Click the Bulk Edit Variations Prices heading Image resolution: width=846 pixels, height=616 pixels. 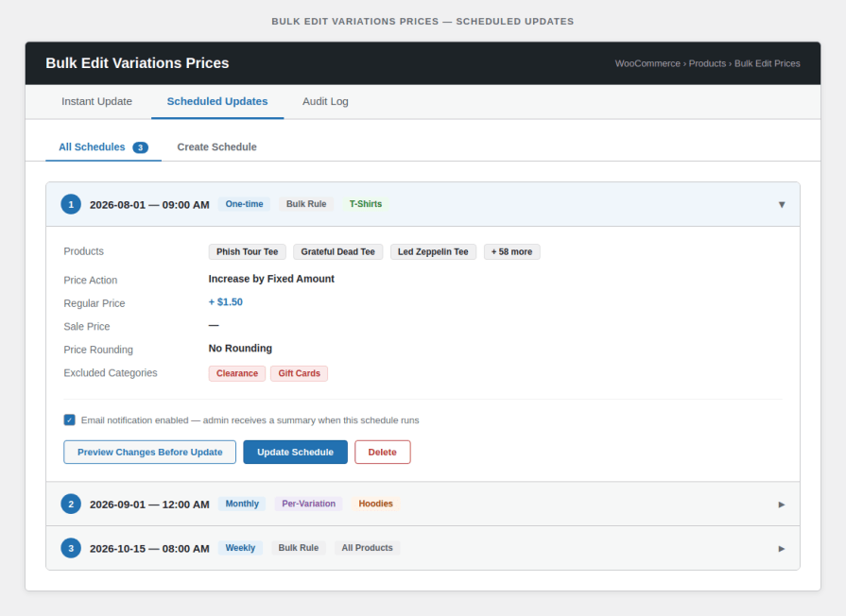[137, 63]
